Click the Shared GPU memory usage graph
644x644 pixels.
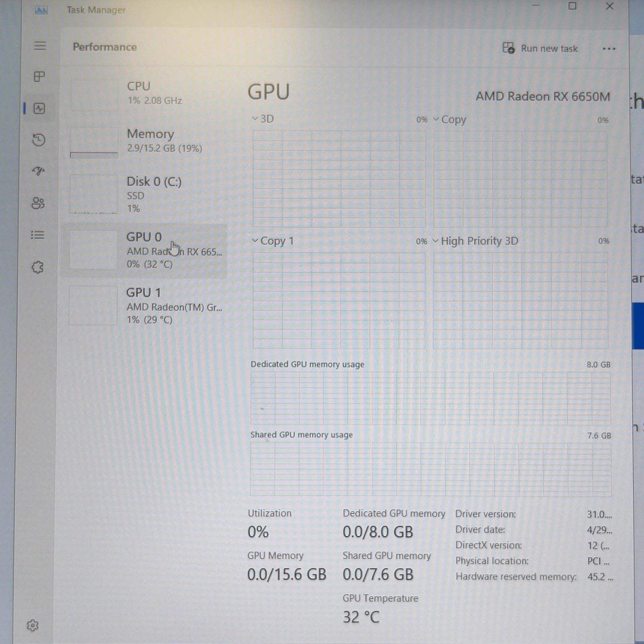(x=431, y=470)
